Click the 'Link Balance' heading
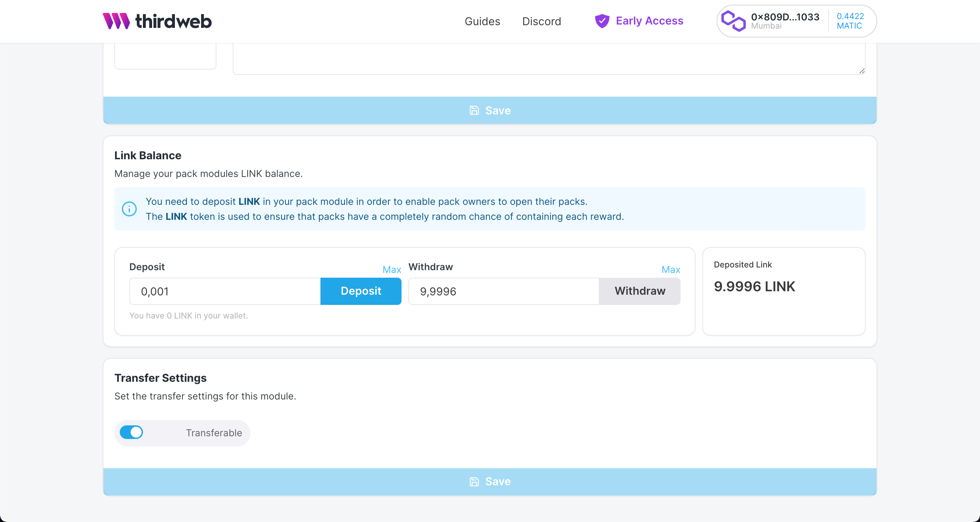 148,156
